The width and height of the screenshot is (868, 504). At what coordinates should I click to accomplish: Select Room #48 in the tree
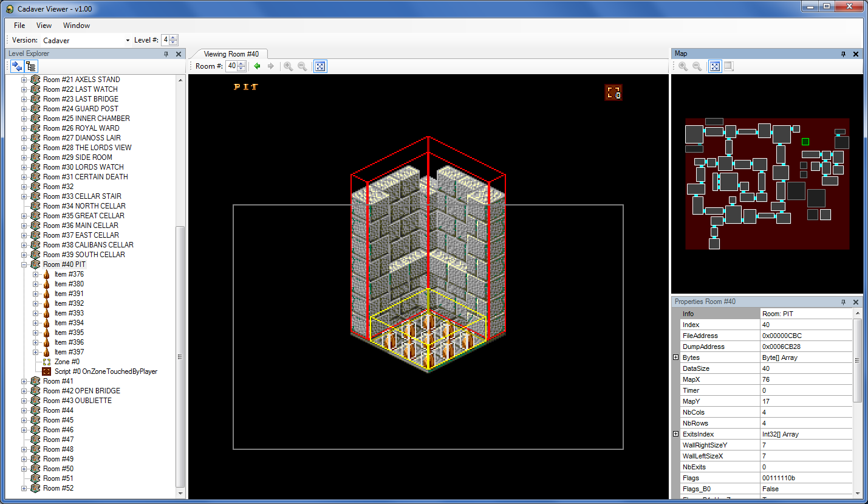(x=58, y=449)
